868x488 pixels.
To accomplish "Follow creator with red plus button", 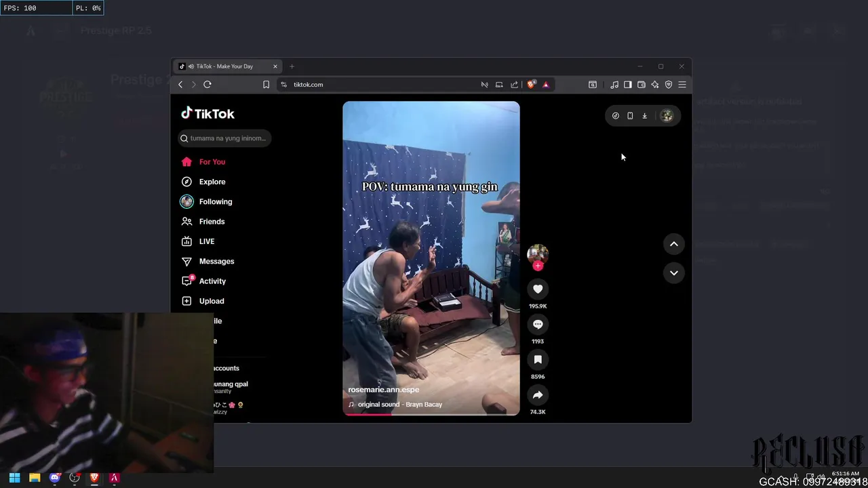I will (x=538, y=266).
